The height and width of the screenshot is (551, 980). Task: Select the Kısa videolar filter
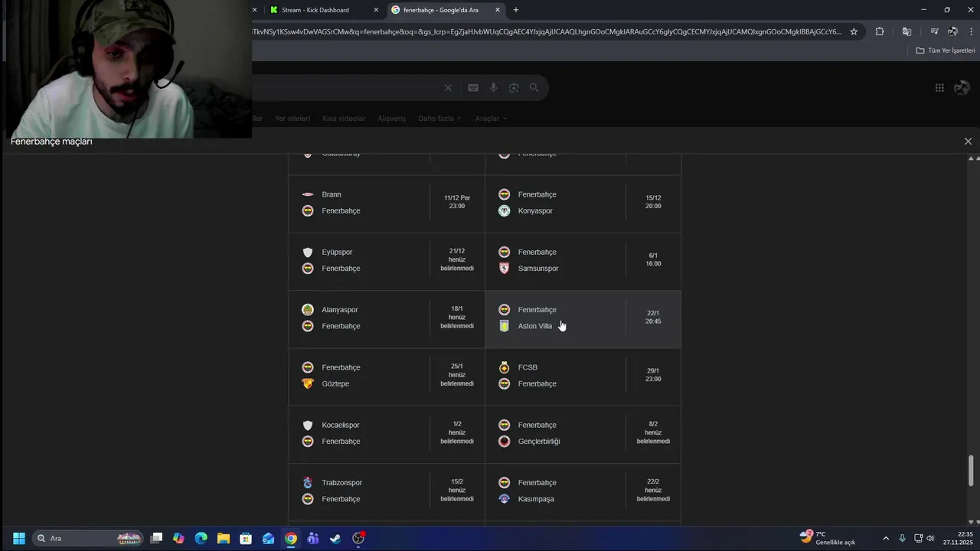click(x=343, y=119)
